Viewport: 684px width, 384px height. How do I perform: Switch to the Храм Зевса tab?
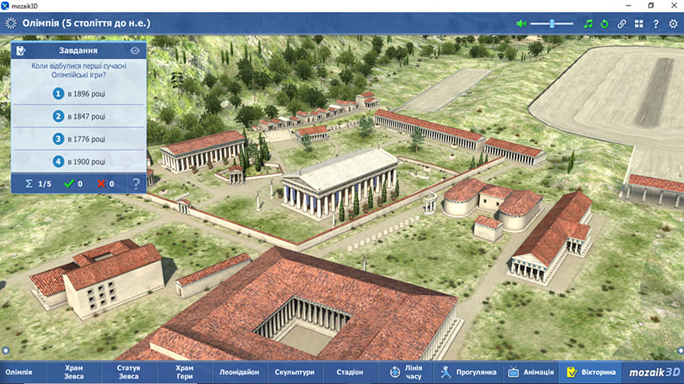point(74,372)
